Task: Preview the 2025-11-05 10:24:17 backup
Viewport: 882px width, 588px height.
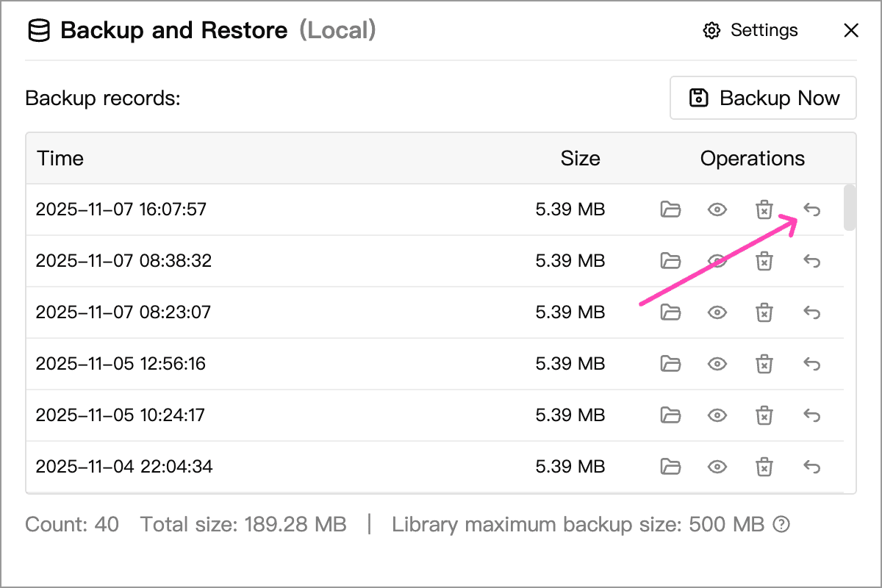Action: tap(717, 415)
